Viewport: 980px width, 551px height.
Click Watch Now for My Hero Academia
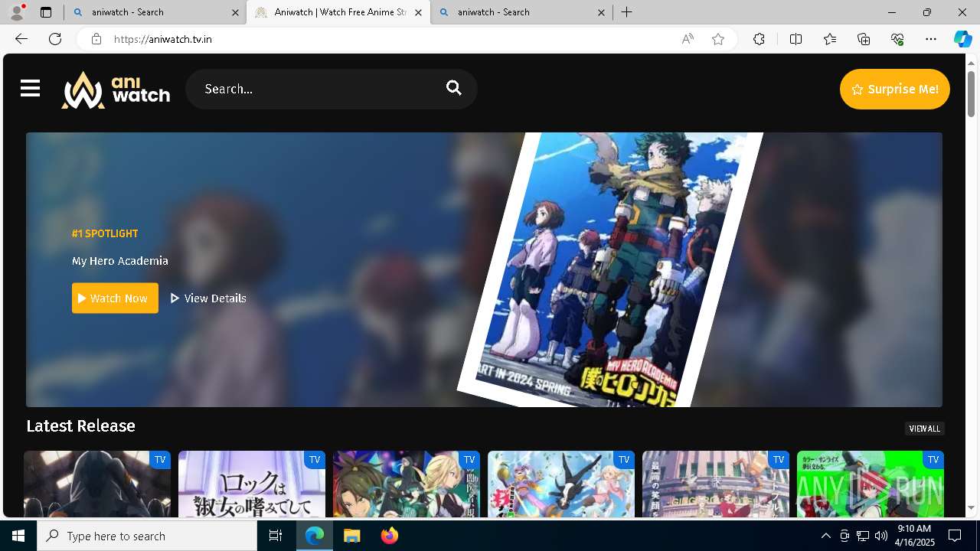(x=115, y=298)
